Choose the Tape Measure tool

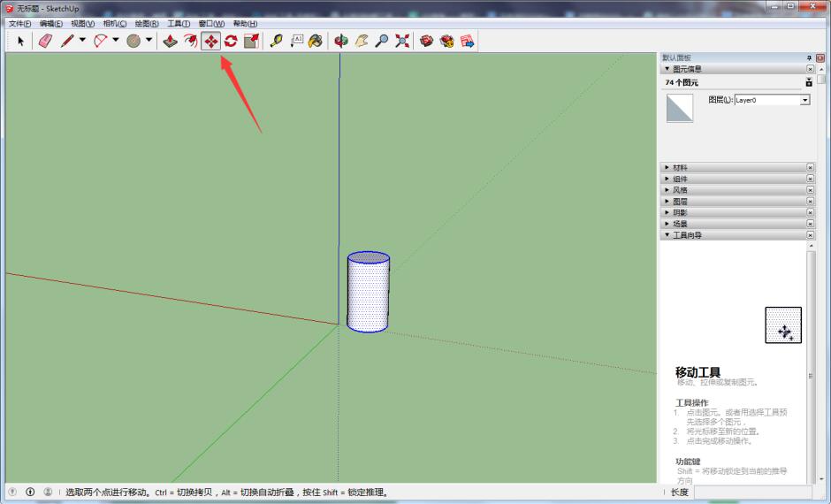click(x=276, y=41)
